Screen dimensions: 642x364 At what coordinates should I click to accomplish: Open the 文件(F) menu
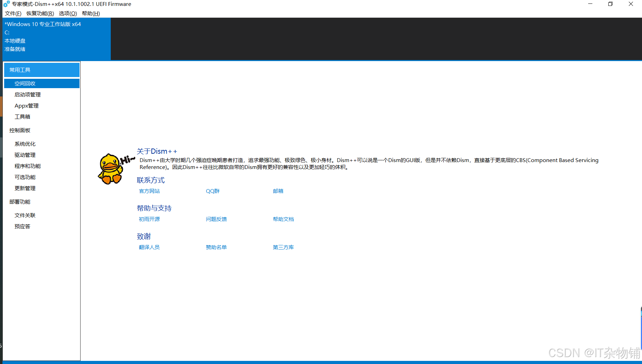point(13,14)
